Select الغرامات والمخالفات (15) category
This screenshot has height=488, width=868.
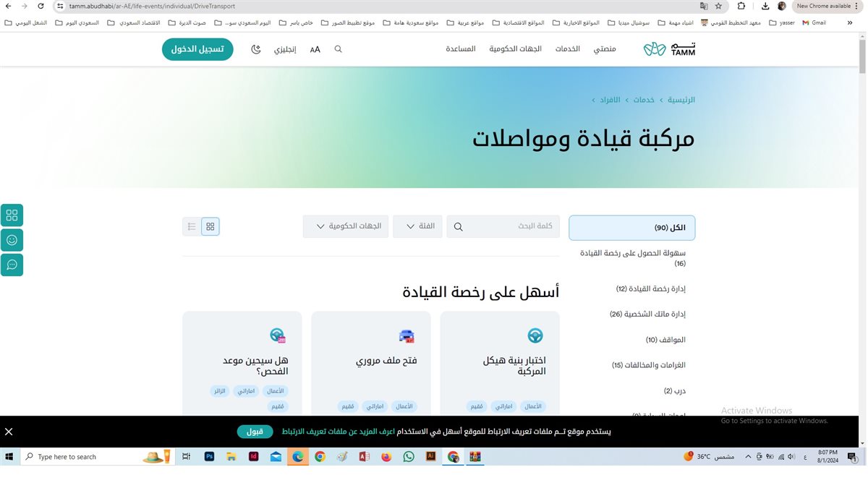coord(649,365)
